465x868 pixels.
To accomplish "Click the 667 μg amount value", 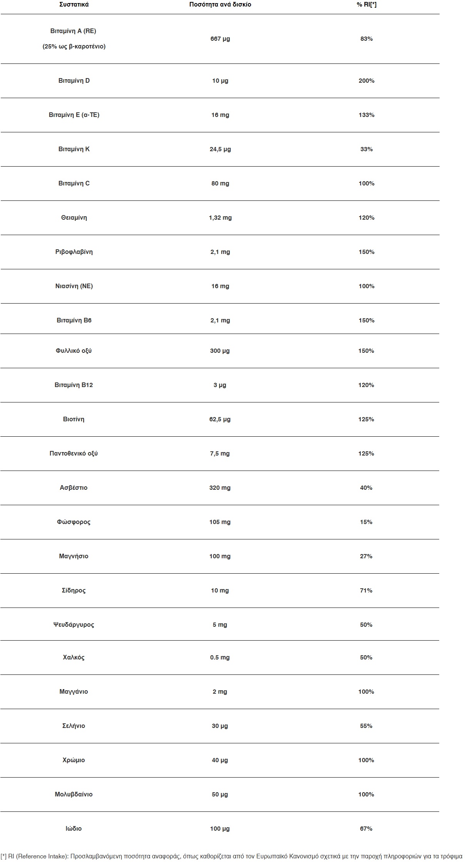I will point(220,38).
